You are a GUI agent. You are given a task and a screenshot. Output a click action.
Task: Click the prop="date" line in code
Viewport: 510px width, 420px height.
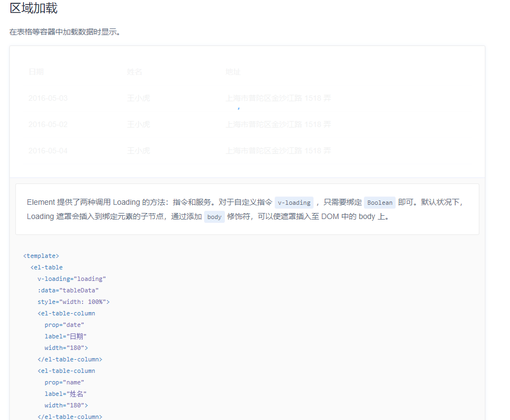(x=64, y=324)
